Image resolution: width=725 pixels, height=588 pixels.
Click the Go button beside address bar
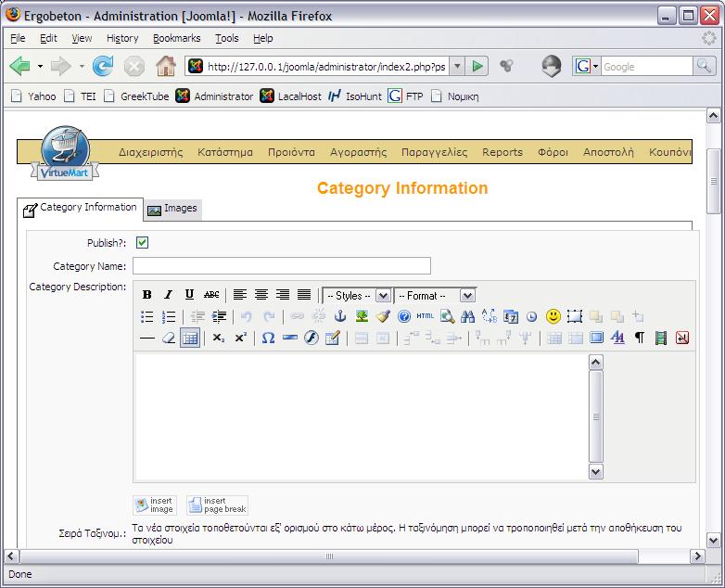477,67
